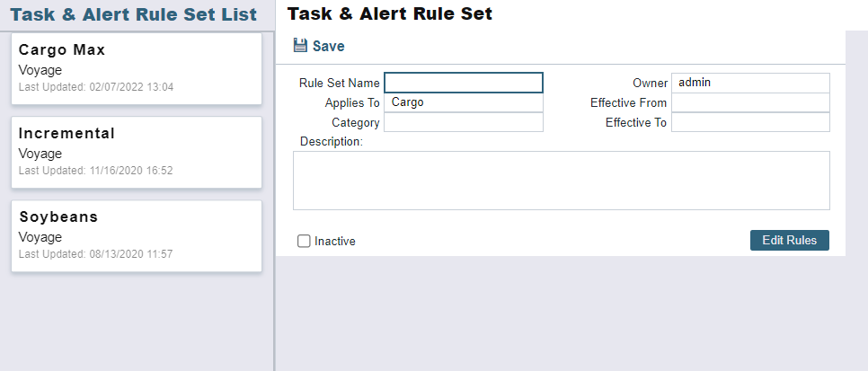Click the floppy disk Save icon
The image size is (868, 371).
coord(300,46)
